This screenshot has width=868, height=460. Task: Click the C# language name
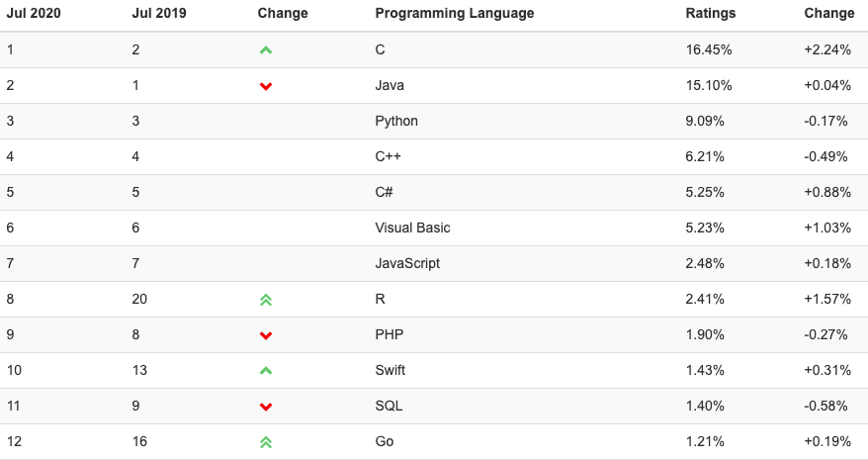click(385, 192)
